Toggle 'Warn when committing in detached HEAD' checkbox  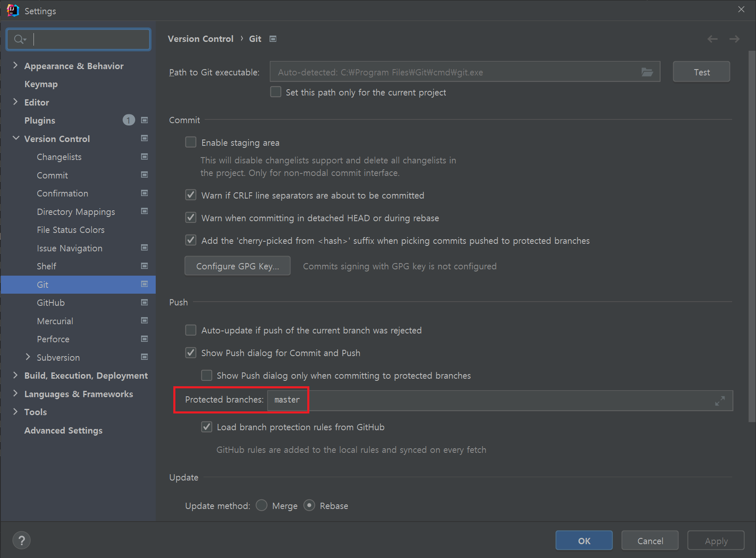tap(190, 217)
